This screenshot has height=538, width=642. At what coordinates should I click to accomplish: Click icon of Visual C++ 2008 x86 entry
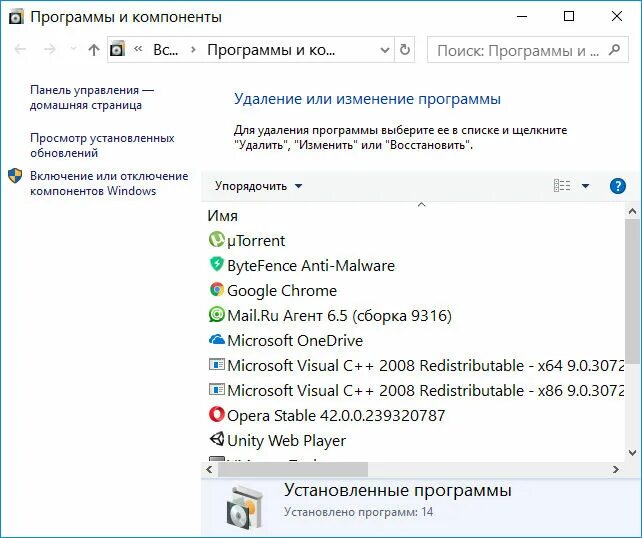pos(217,389)
